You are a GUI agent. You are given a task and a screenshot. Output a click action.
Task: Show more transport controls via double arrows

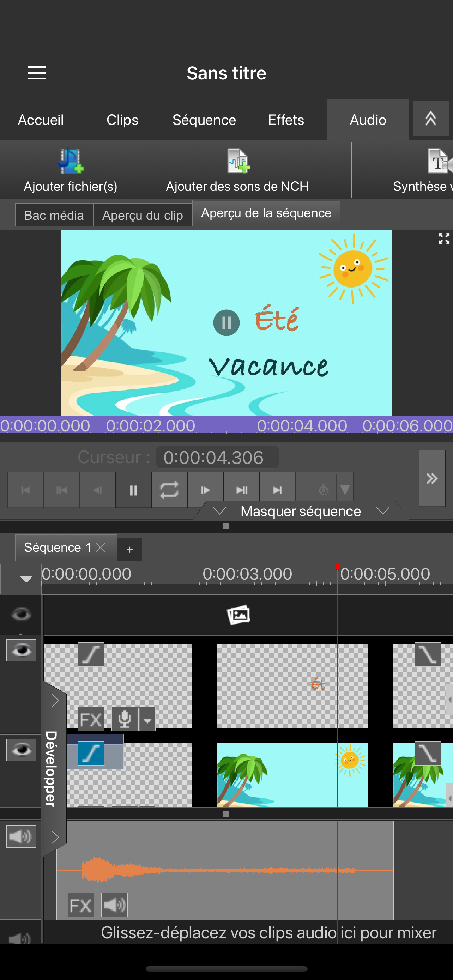[432, 478]
